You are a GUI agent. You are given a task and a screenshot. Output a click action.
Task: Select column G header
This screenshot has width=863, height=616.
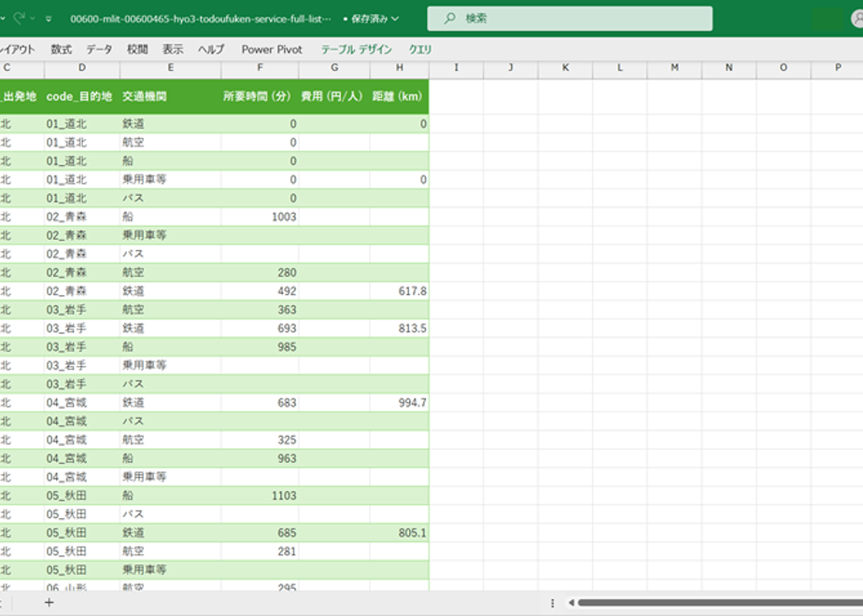[334, 67]
